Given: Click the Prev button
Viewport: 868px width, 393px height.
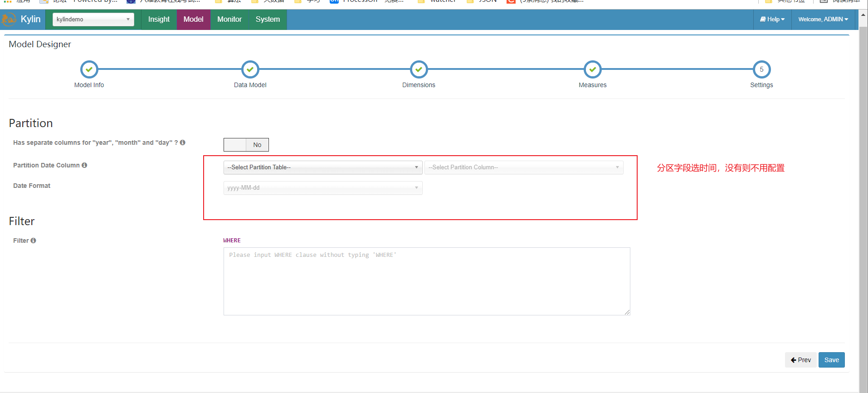Looking at the screenshot, I should [x=801, y=360].
